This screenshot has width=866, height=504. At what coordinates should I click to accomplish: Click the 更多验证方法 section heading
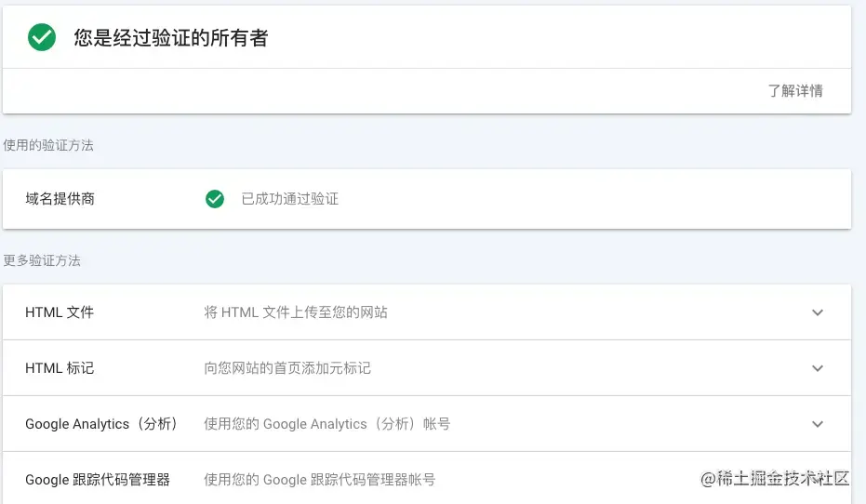click(42, 260)
